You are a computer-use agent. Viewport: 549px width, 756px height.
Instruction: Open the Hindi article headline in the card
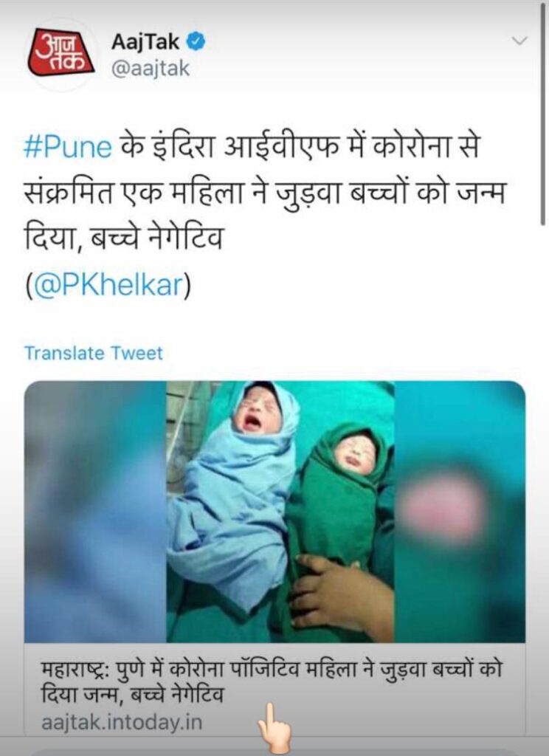tap(271, 681)
